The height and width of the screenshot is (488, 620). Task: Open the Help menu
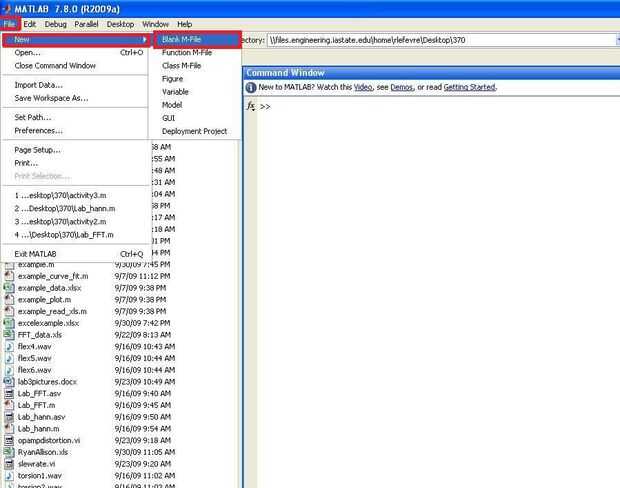coord(184,24)
